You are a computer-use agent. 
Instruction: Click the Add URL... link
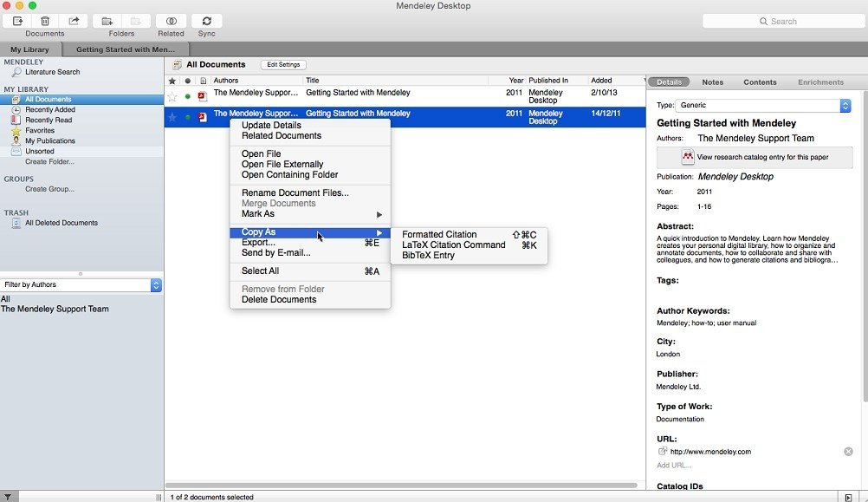674,466
